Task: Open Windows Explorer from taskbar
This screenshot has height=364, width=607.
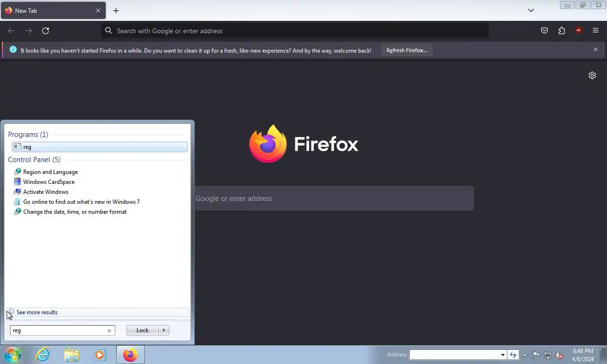Action: (x=72, y=355)
